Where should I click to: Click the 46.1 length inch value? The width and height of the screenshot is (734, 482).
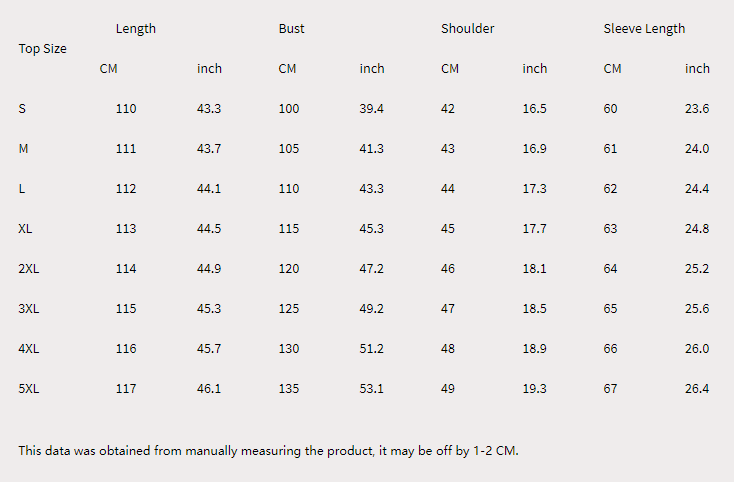click(209, 389)
